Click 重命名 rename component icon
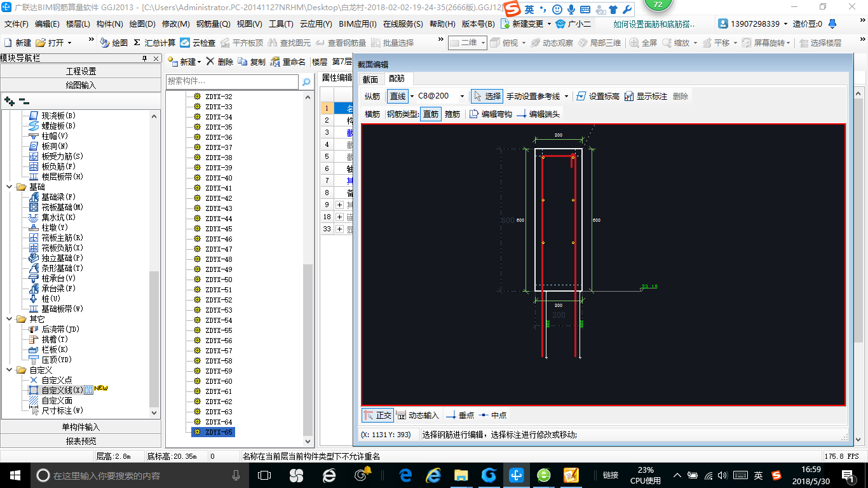This screenshot has width=868, height=488. coord(275,62)
